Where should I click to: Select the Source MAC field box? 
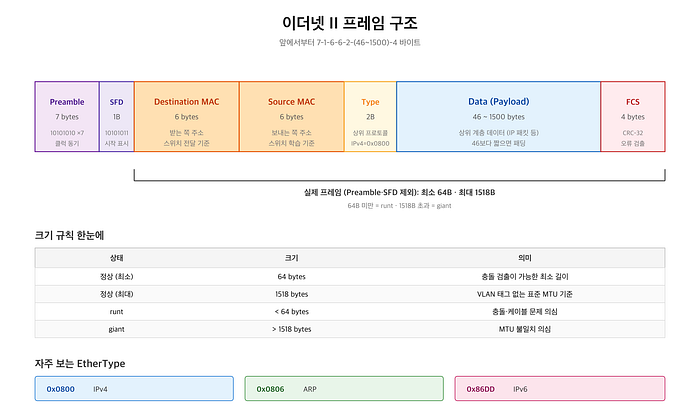[x=292, y=116]
